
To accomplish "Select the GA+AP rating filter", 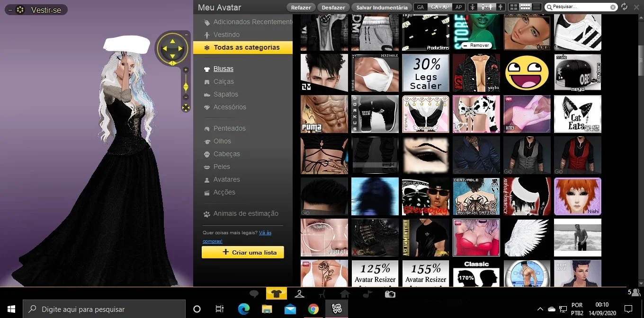I will point(439,7).
